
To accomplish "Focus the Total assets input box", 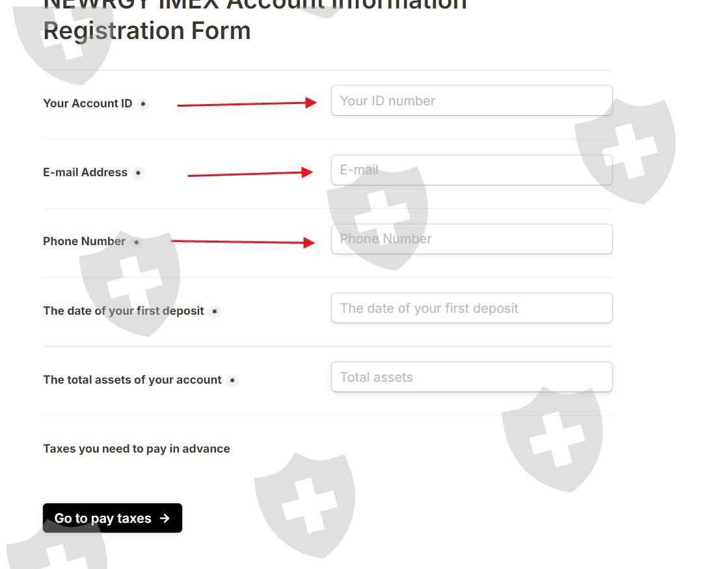I will (471, 377).
